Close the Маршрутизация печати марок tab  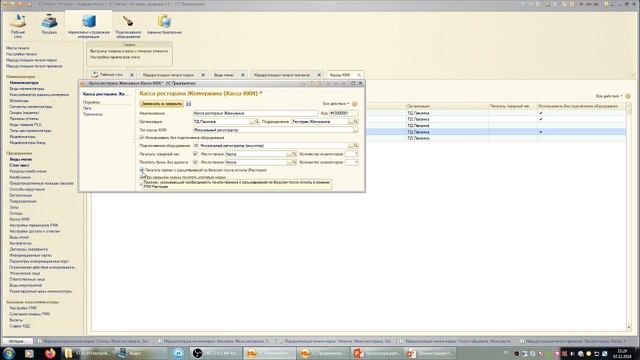(x=203, y=75)
